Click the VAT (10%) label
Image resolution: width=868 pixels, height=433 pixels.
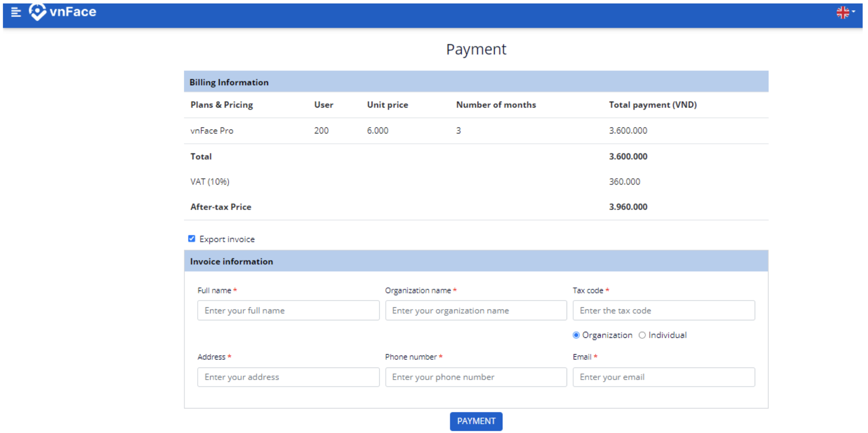(x=210, y=182)
